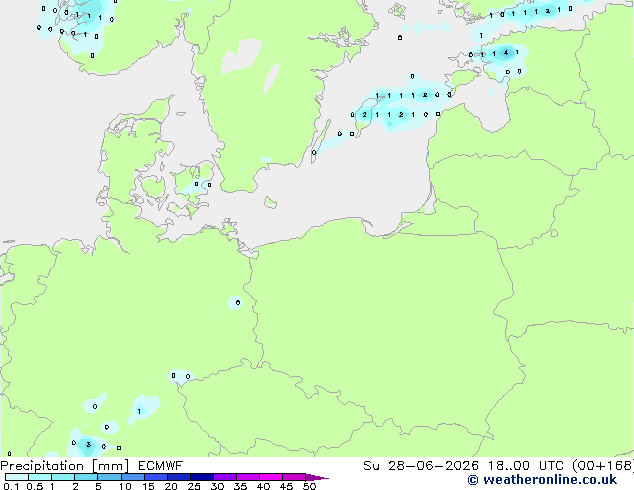The width and height of the screenshot is (634, 490).
Task: Click the date 'Su 28-06-2026' text
Action: click(x=421, y=466)
